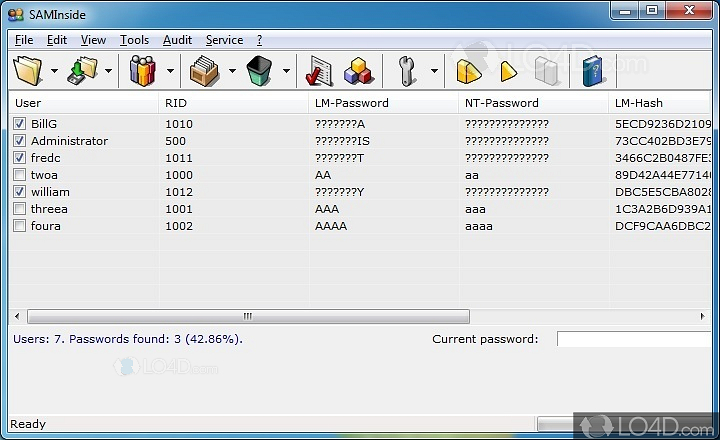This screenshot has height=440, width=720.
Task: Uncheck the BillG user checkbox
Action: (20, 124)
